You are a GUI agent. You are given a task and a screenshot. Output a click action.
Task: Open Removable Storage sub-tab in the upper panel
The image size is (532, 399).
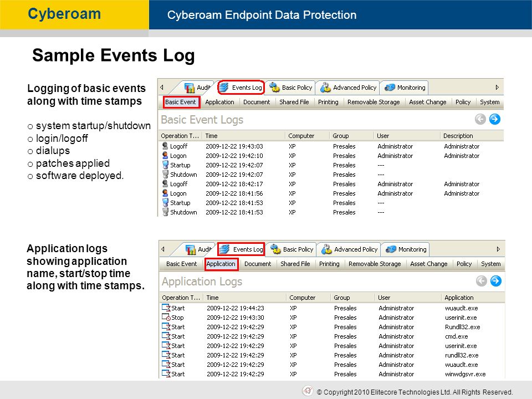[374, 102]
